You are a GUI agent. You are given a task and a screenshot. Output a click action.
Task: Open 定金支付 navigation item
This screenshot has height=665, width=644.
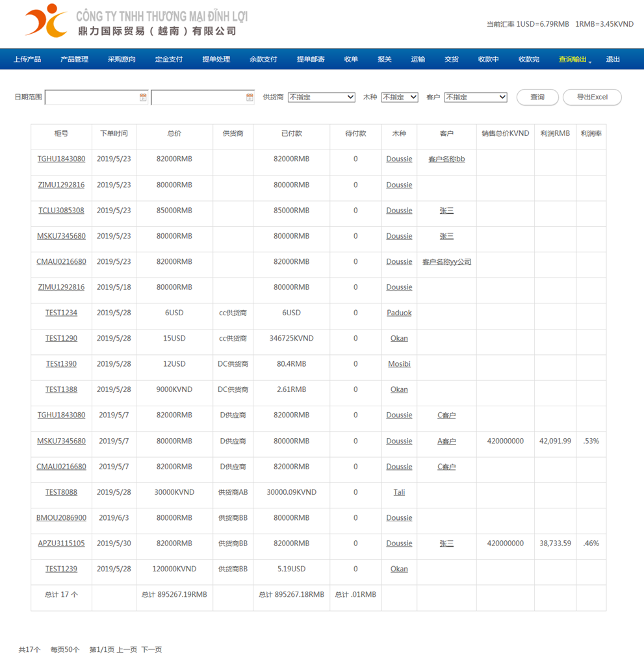(169, 59)
